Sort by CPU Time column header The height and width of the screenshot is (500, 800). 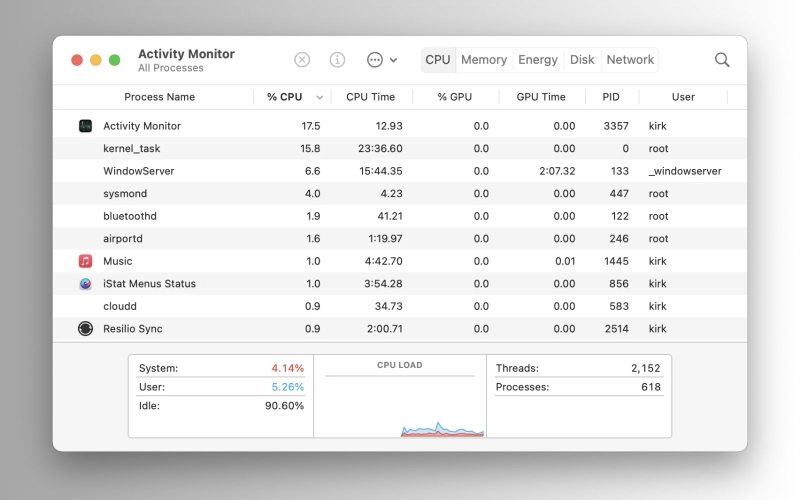(370, 97)
